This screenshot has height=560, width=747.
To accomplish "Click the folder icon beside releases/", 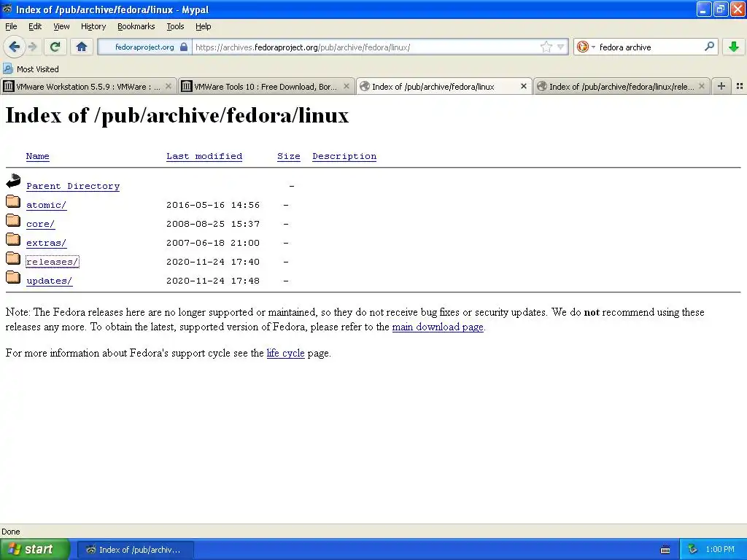I will coord(13,259).
